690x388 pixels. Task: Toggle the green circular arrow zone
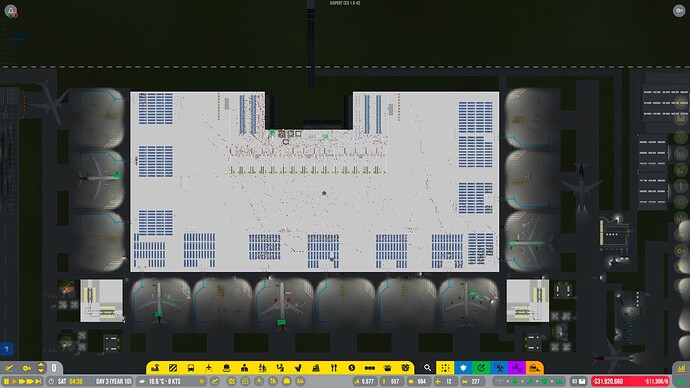(481, 368)
